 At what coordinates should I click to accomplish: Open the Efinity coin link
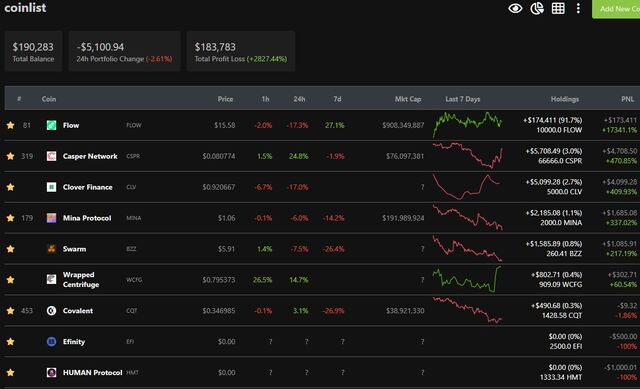tap(74, 342)
